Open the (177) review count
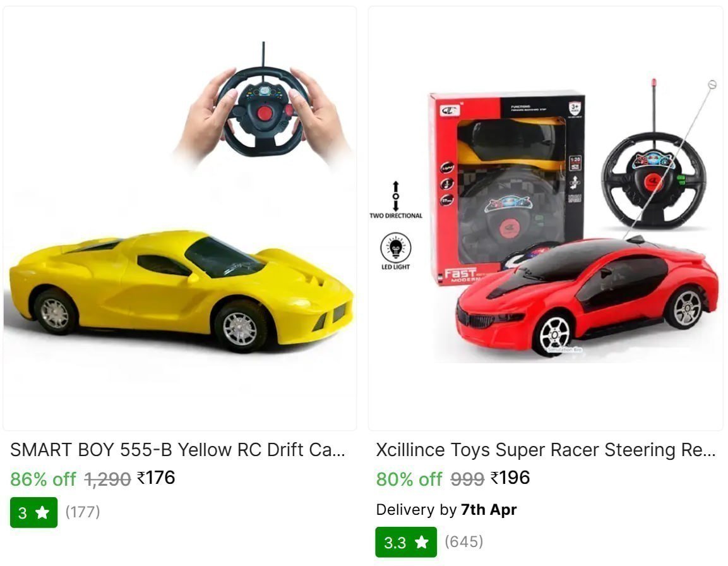The height and width of the screenshot is (566, 728). click(x=83, y=512)
